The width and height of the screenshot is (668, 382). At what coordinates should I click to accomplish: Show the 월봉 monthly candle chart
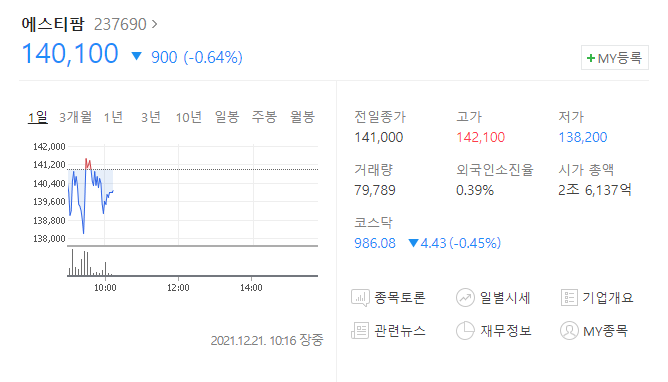302,117
